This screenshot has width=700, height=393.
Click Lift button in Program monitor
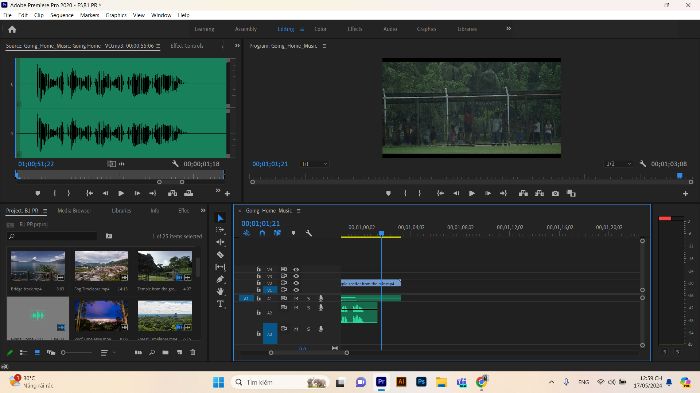[x=523, y=193]
